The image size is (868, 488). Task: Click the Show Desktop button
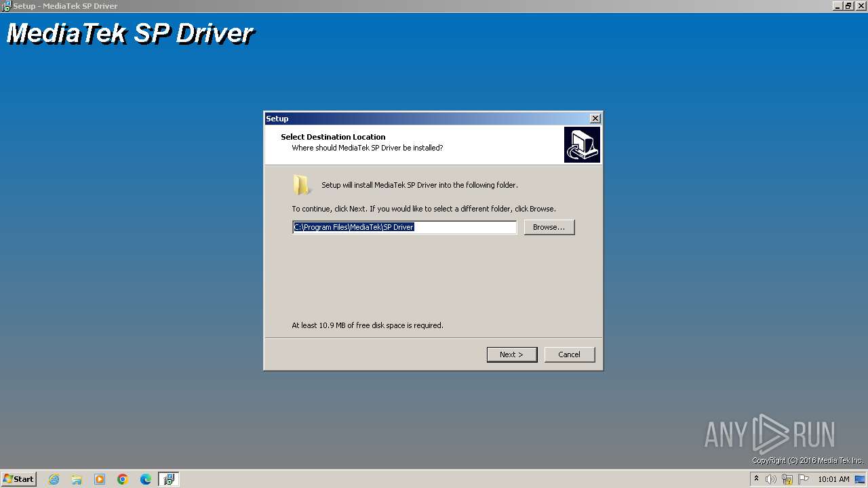(x=861, y=479)
